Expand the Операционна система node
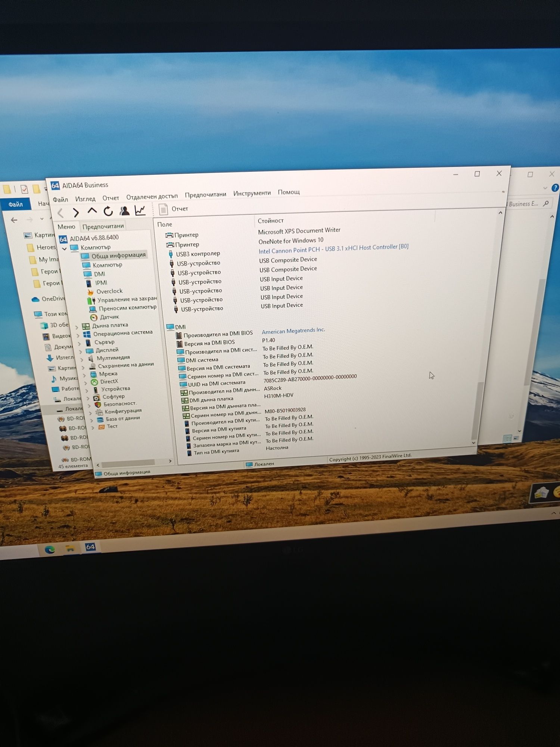This screenshot has width=560, height=747. coord(78,335)
